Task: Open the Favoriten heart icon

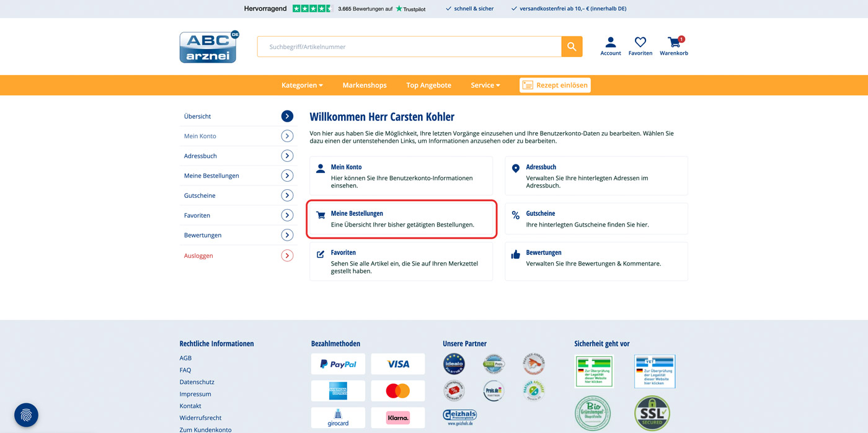Action: click(x=640, y=43)
